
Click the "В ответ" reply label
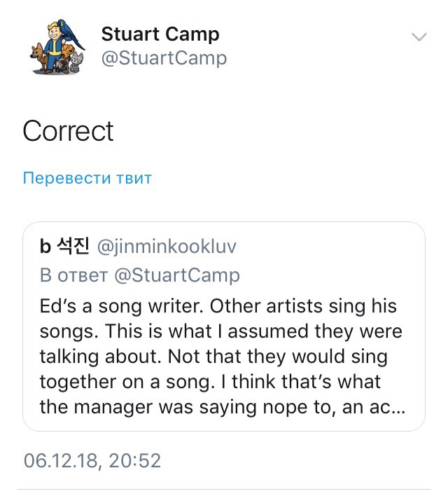click(x=73, y=275)
